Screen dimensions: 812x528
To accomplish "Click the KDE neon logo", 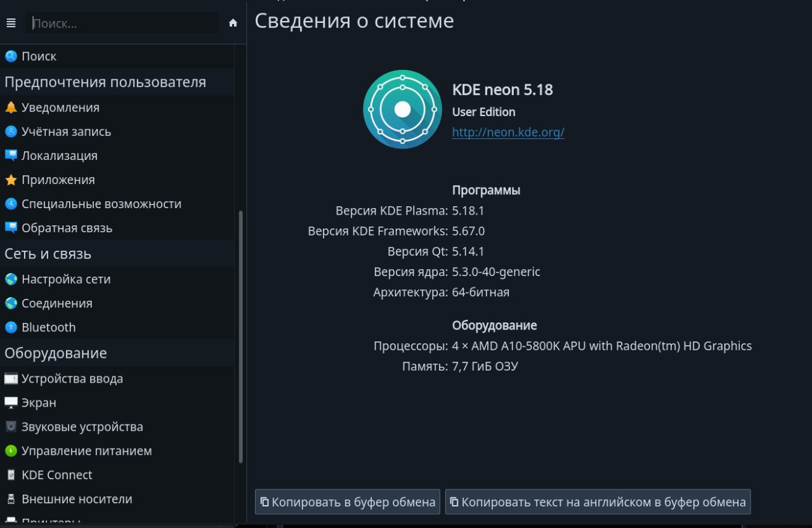I will (402, 109).
